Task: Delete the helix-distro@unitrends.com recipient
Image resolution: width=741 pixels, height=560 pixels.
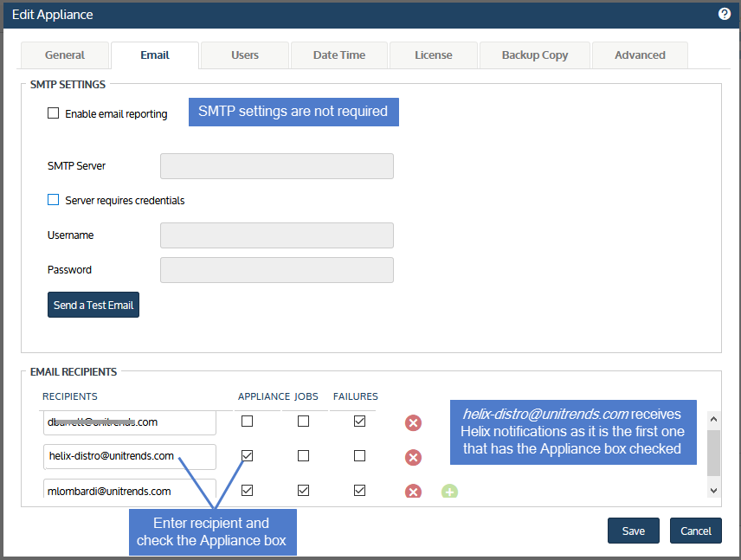Action: tap(414, 457)
